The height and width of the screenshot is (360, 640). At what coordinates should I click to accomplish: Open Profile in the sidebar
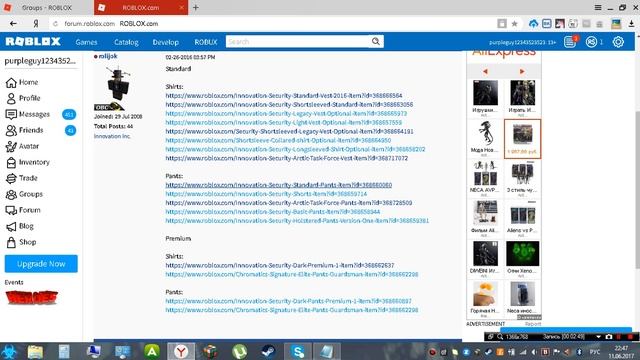point(23,98)
